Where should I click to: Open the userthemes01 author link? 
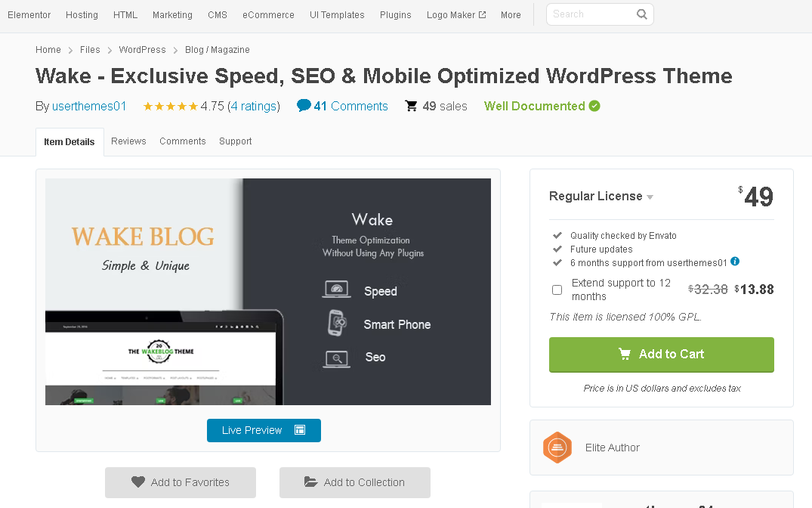89,107
